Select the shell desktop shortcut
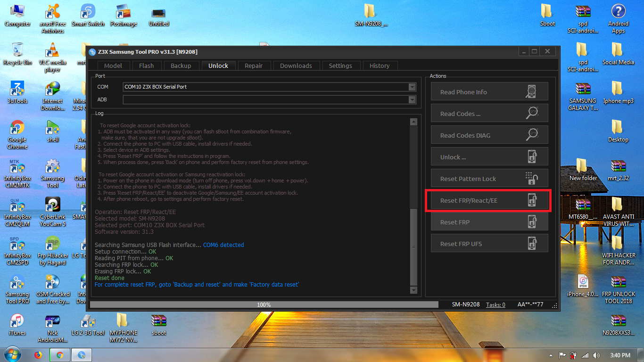644x362 pixels. point(52,132)
